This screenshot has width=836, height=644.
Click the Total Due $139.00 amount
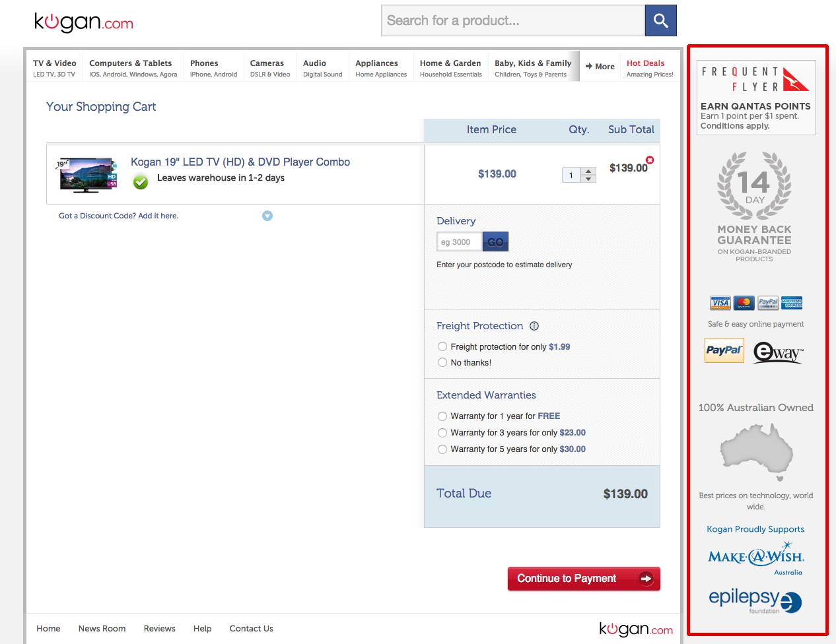pyautogui.click(x=625, y=494)
